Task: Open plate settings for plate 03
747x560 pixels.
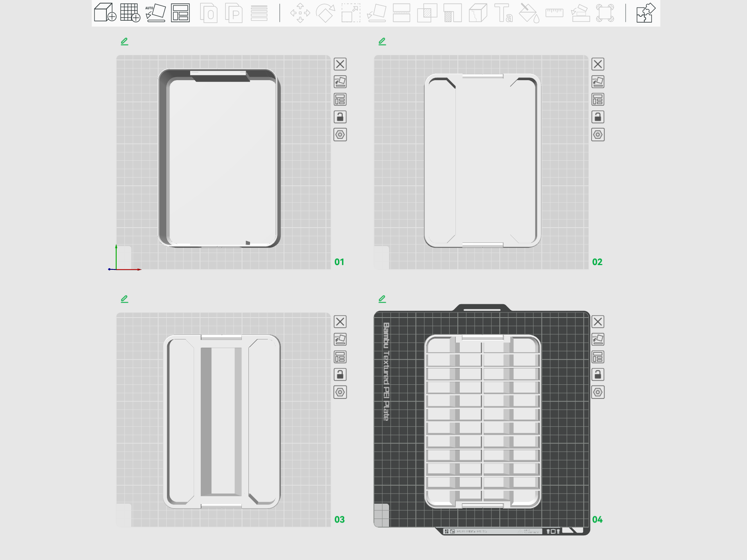Action: (x=340, y=392)
